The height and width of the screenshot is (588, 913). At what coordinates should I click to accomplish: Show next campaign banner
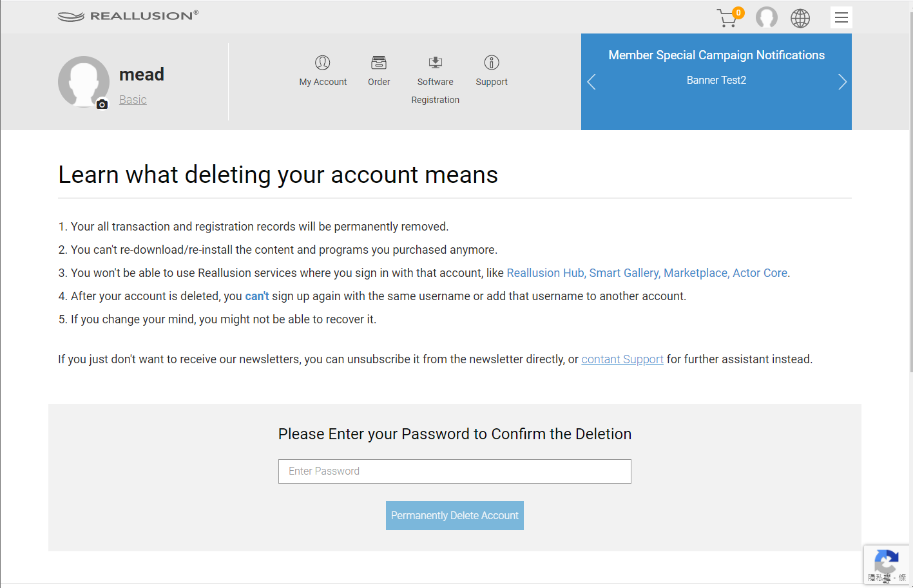click(x=841, y=82)
